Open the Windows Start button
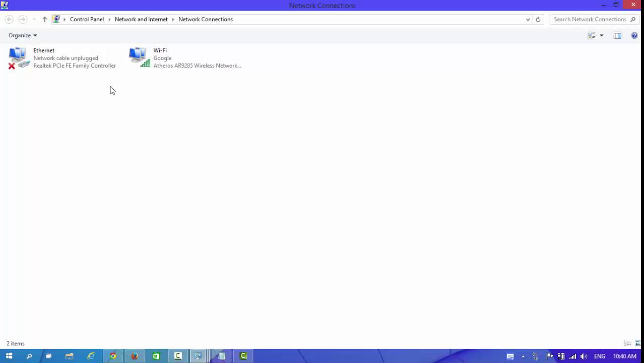This screenshot has width=644, height=363. coord(9,356)
